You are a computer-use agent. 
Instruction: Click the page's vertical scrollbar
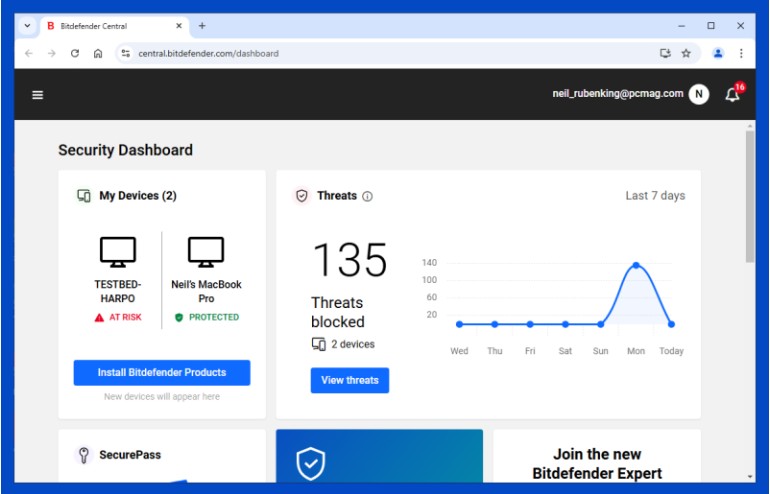750,200
